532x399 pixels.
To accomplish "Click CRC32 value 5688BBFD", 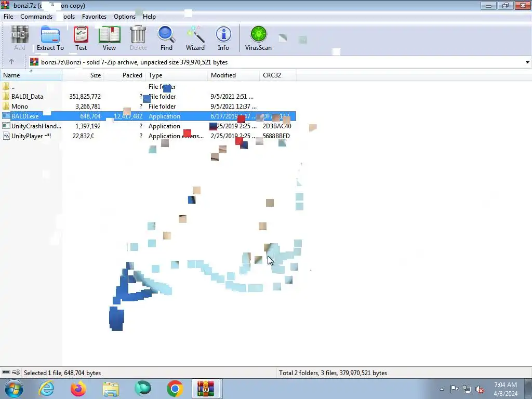I will (x=276, y=136).
